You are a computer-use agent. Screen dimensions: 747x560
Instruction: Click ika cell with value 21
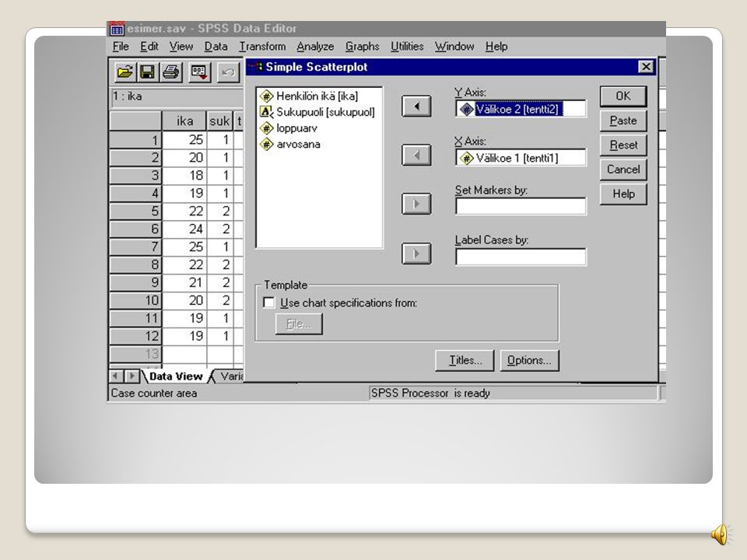tap(185, 283)
